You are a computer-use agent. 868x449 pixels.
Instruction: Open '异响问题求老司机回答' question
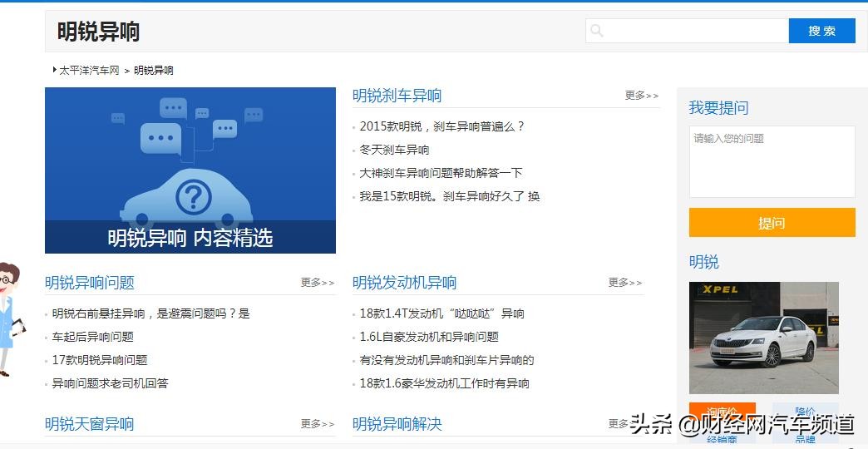click(110, 383)
